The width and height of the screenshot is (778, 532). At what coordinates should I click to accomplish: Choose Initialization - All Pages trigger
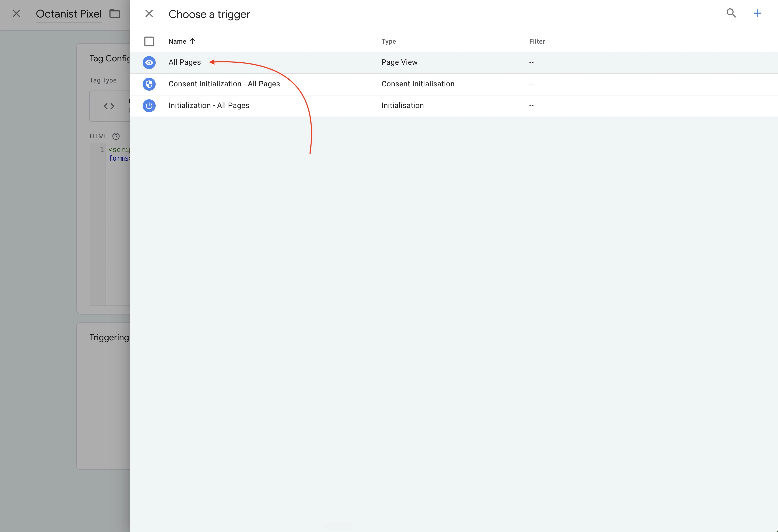(x=209, y=105)
